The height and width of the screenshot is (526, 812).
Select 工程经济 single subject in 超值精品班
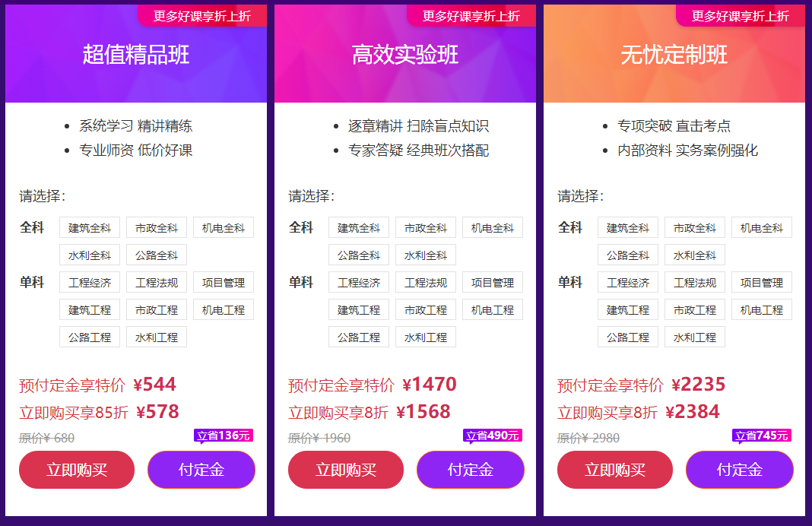(x=89, y=282)
